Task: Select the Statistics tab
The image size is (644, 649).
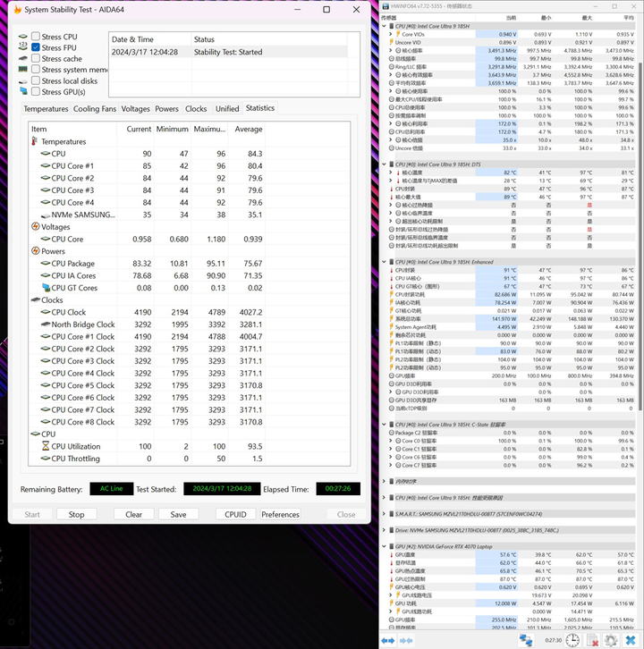Action: [260, 108]
